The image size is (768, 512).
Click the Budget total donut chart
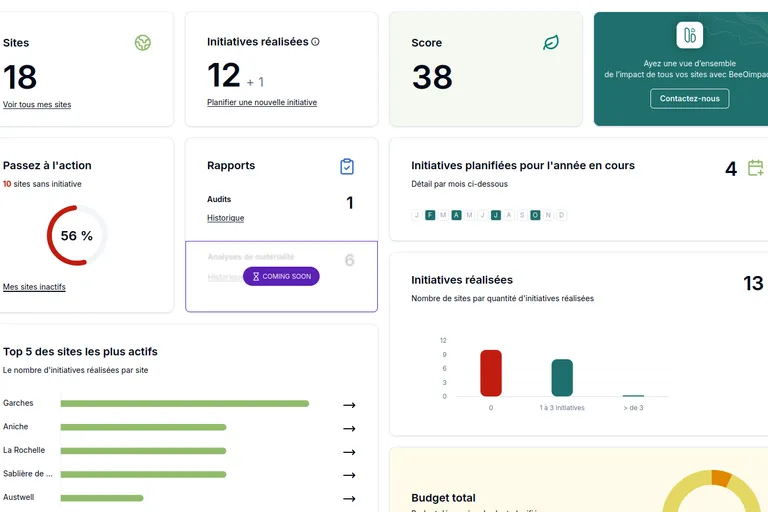[711, 491]
